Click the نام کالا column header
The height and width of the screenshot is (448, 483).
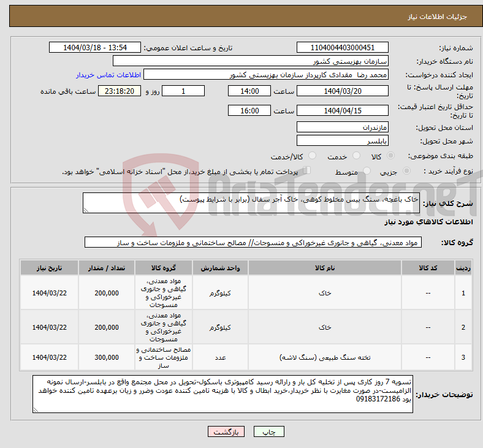pyautogui.click(x=325, y=268)
